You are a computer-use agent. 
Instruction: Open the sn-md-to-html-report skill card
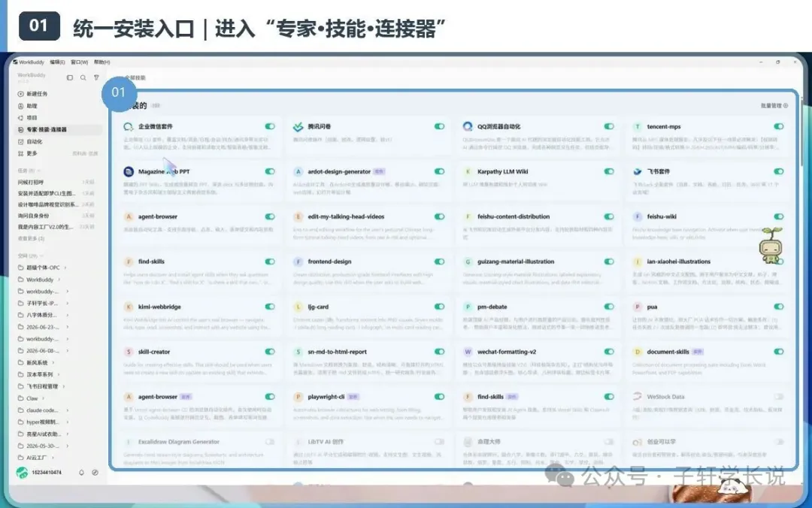pos(368,362)
